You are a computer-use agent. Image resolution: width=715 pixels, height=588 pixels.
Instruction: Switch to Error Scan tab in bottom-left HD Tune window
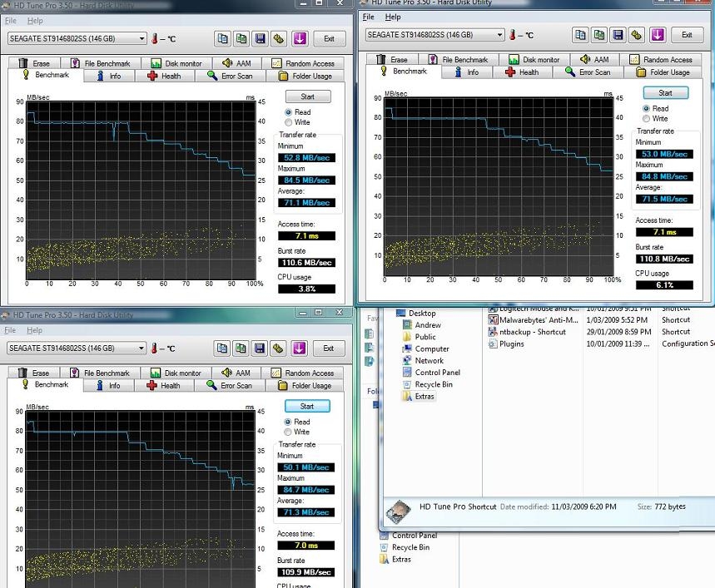[x=230, y=386]
